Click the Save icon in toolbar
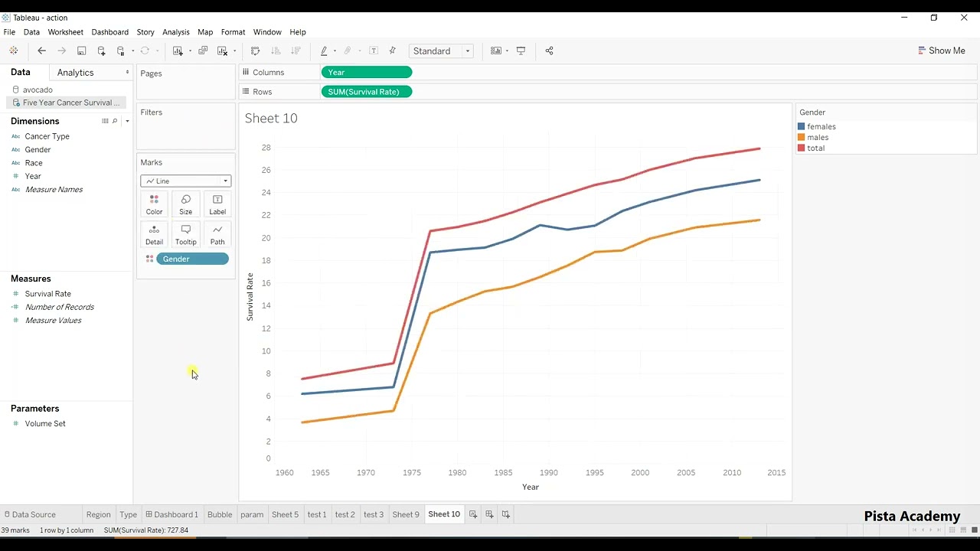Image resolution: width=980 pixels, height=551 pixels. click(x=81, y=51)
